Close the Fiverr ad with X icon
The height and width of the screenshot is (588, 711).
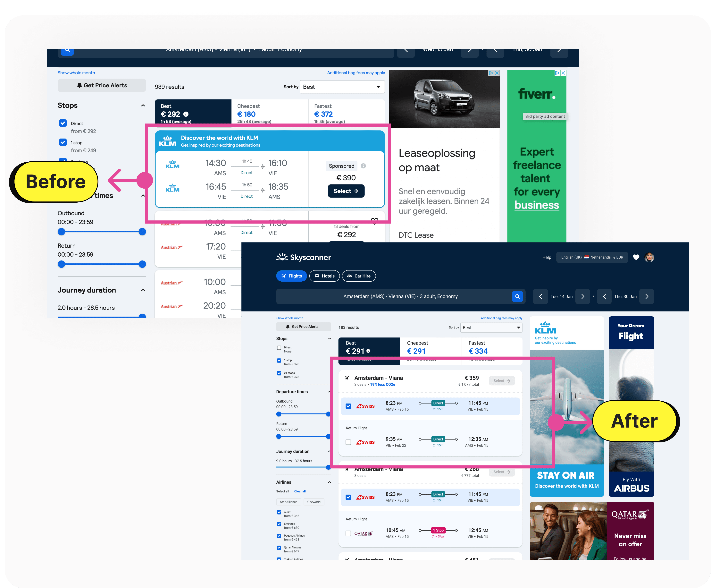563,73
